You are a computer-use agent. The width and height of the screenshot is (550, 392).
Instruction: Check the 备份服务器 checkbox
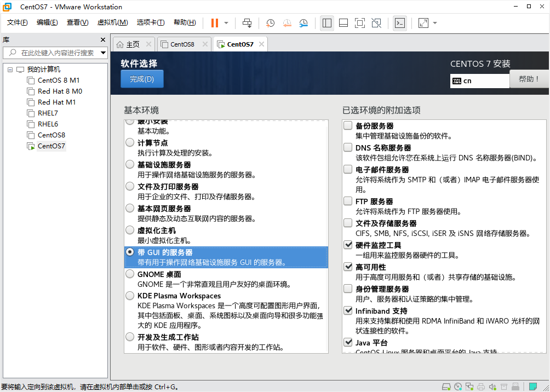[x=348, y=125]
